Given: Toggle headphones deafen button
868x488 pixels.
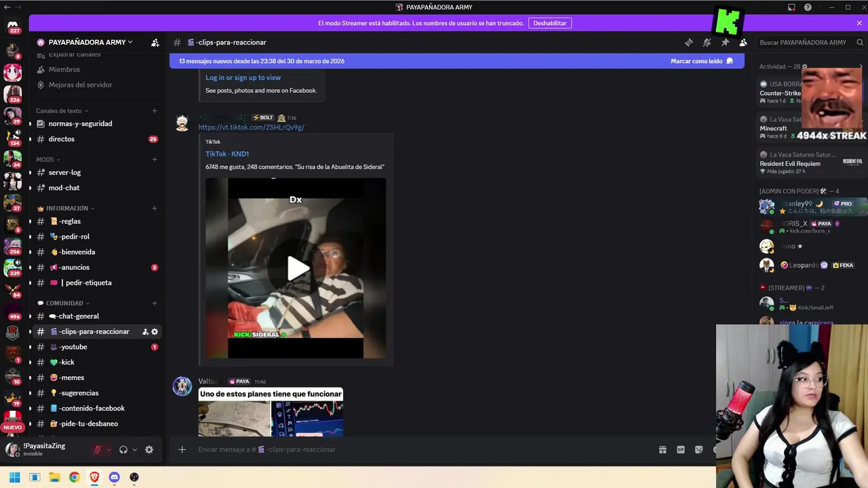Looking at the screenshot, I should 123,449.
